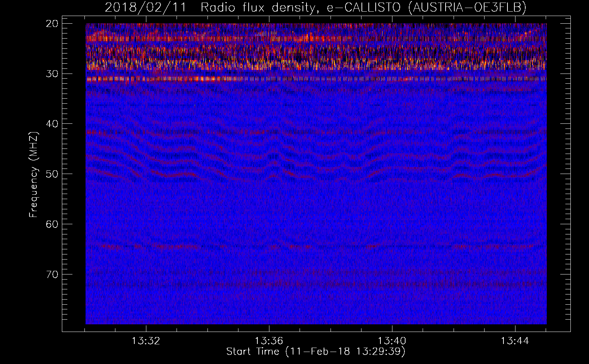Click the 13:40 time tick label
589x364 pixels.
(x=392, y=341)
